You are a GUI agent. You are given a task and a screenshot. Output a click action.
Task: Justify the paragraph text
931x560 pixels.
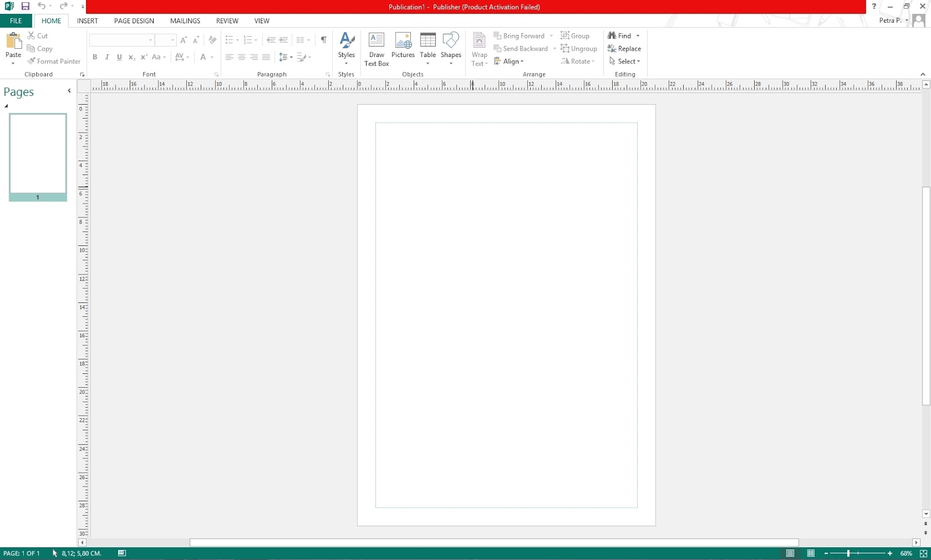[x=266, y=57]
